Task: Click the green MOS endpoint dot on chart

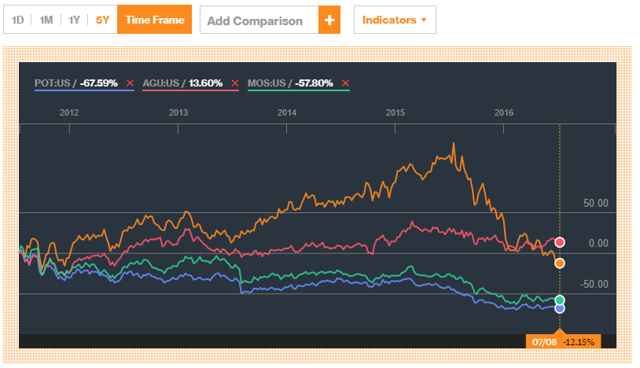Action: (560, 300)
